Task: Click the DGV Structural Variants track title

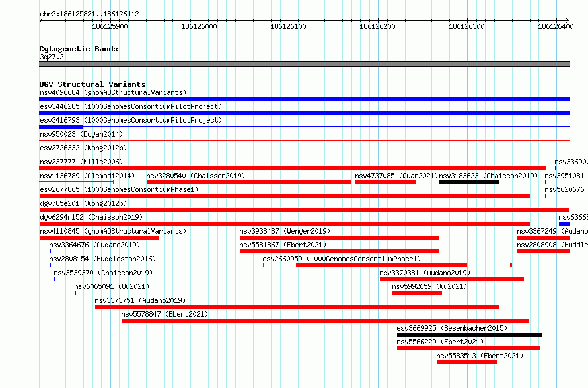Action: 92,84
